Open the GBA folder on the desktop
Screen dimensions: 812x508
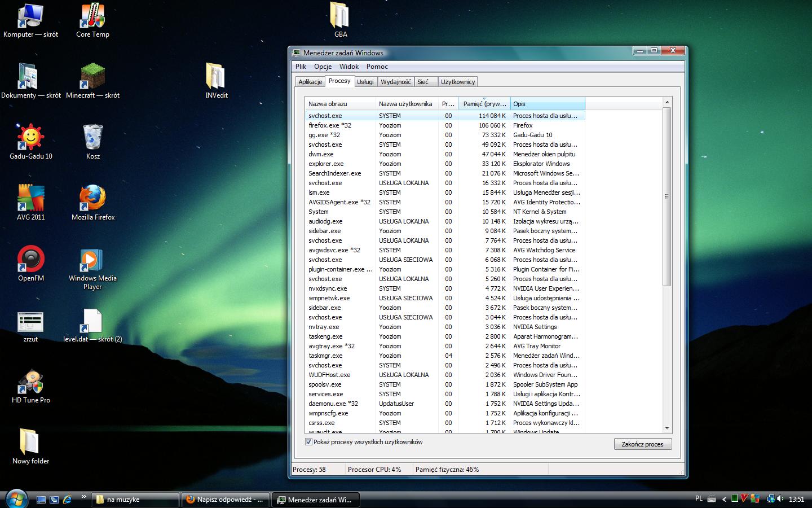340,20
